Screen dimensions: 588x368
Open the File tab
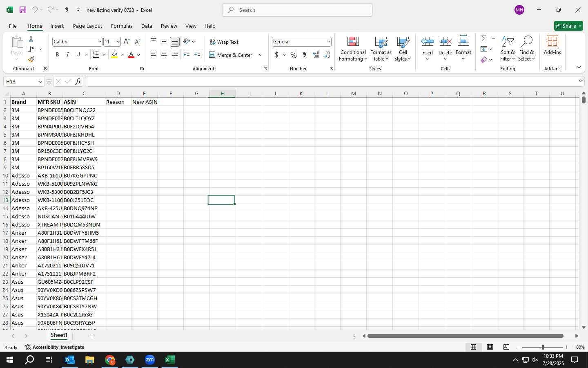coord(13,26)
